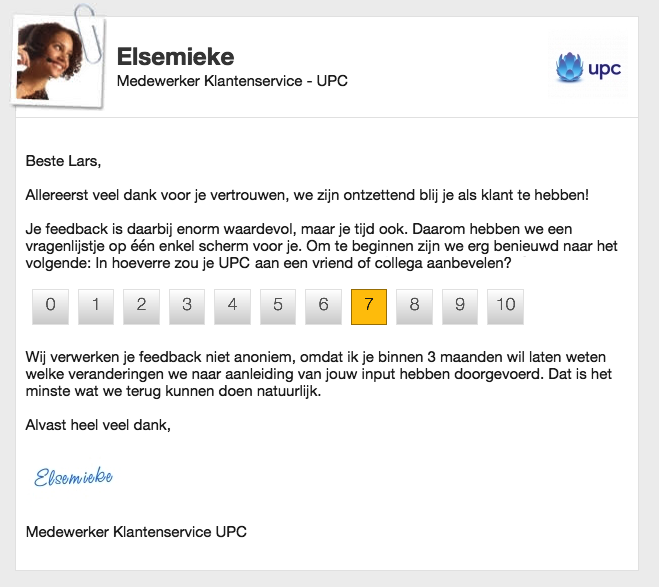Choose the maximum score 10
Screen dimensions: 659x587
click(505, 306)
